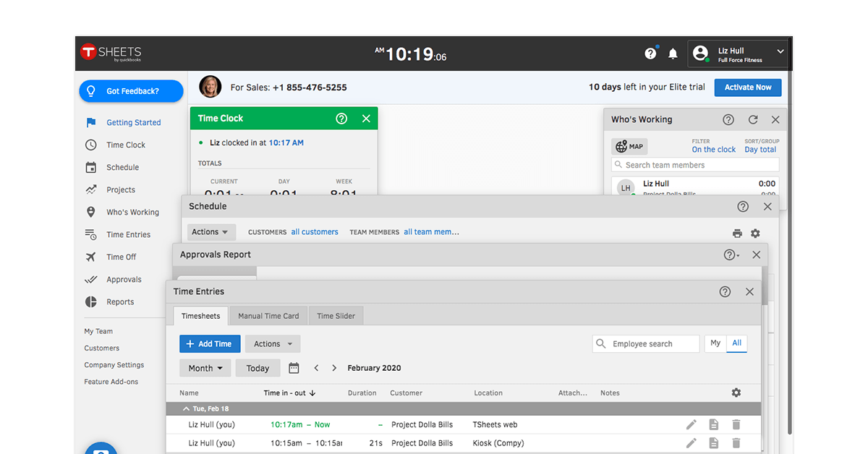Open the Actions dropdown in Time Entries
The width and height of the screenshot is (868, 454).
tap(273, 344)
